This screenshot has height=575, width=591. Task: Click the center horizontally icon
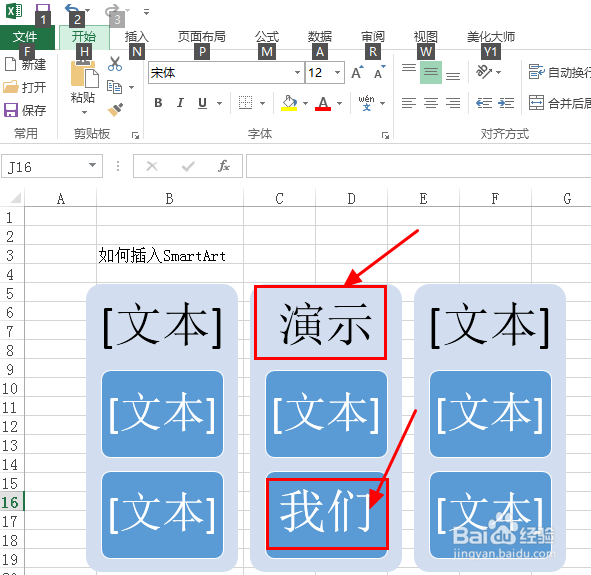431,102
